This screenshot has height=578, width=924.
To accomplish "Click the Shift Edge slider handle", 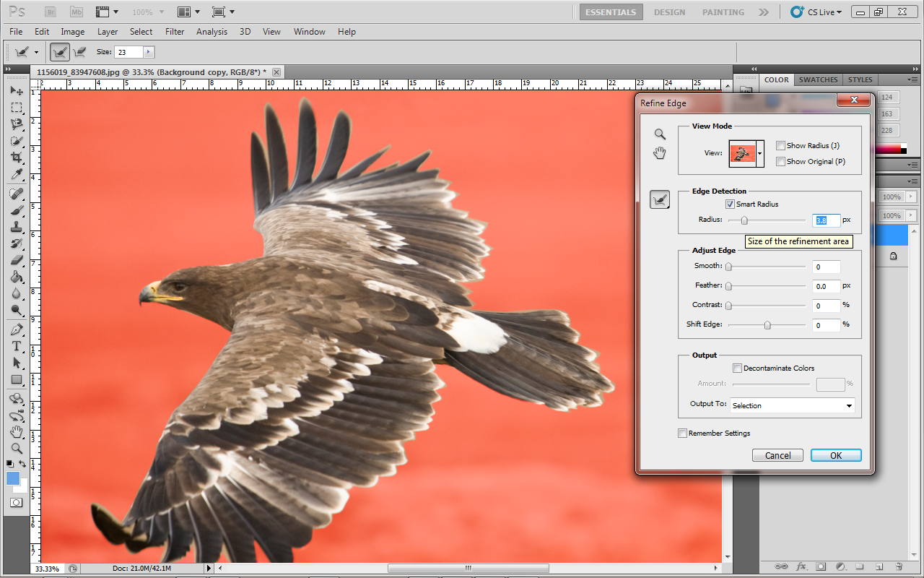I will click(767, 326).
